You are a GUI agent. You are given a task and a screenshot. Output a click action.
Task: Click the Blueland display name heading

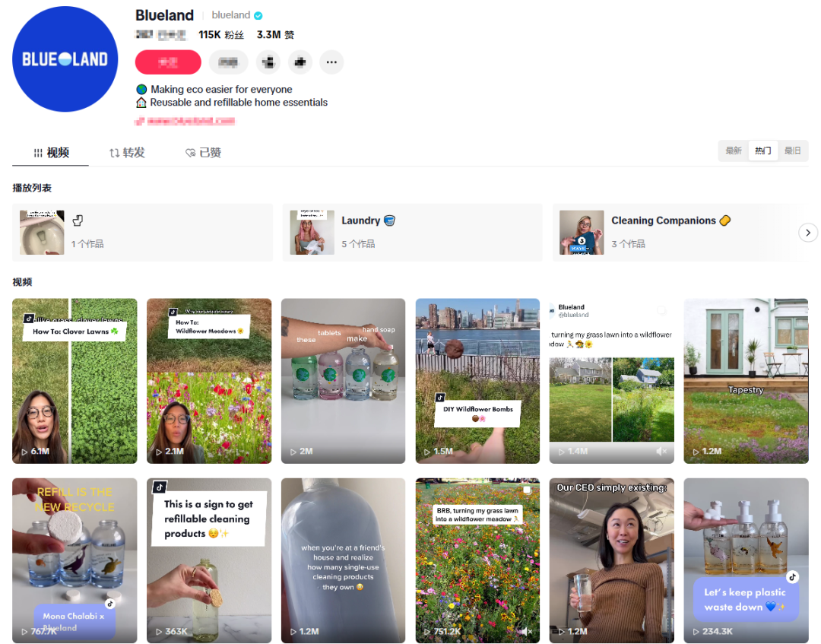164,15
